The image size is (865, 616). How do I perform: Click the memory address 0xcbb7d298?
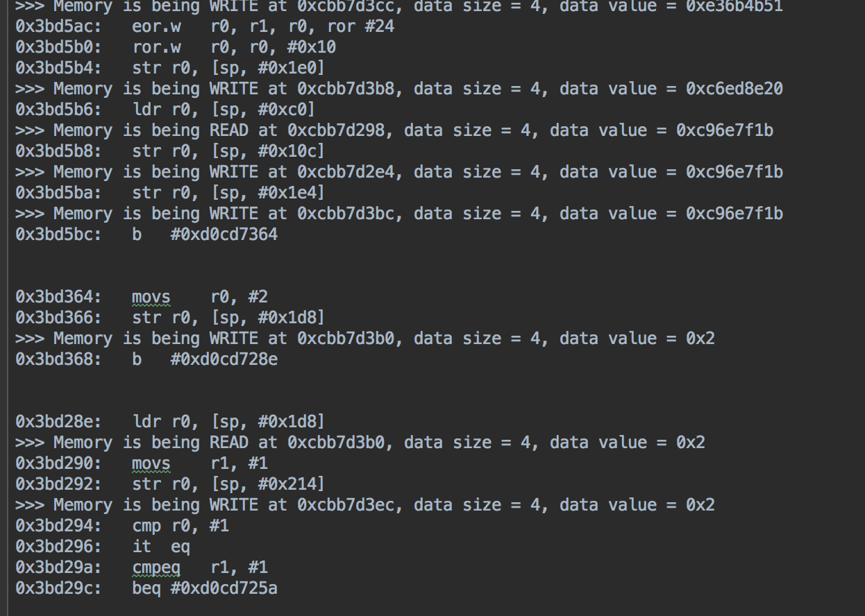[x=340, y=130]
